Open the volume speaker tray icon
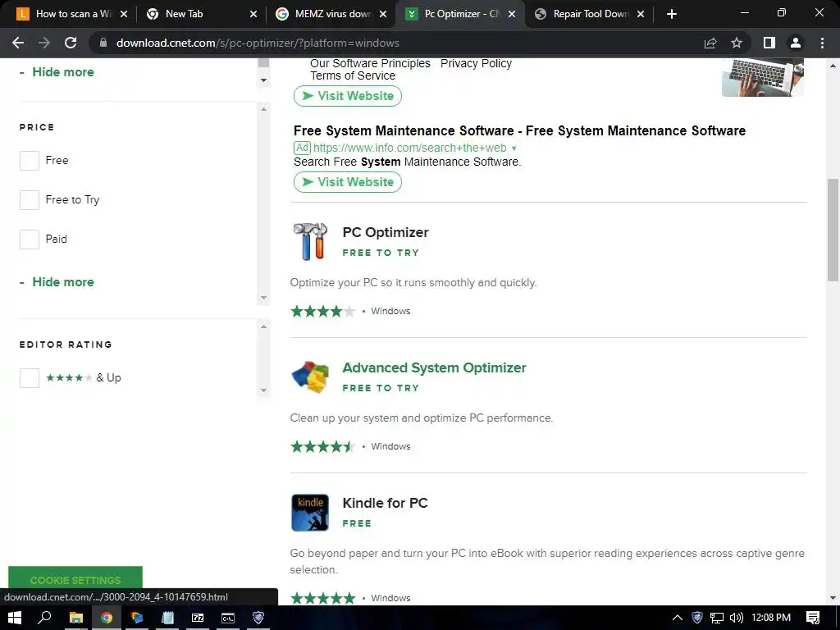 point(737,618)
